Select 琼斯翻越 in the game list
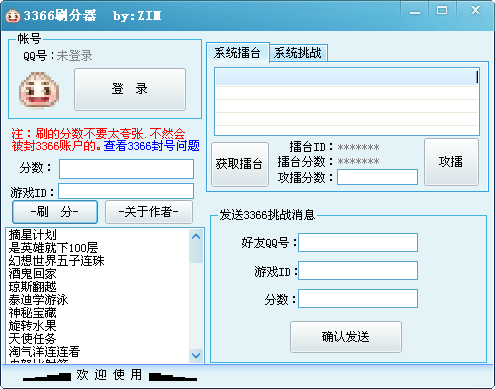This screenshot has height=389, width=495. click(32, 287)
